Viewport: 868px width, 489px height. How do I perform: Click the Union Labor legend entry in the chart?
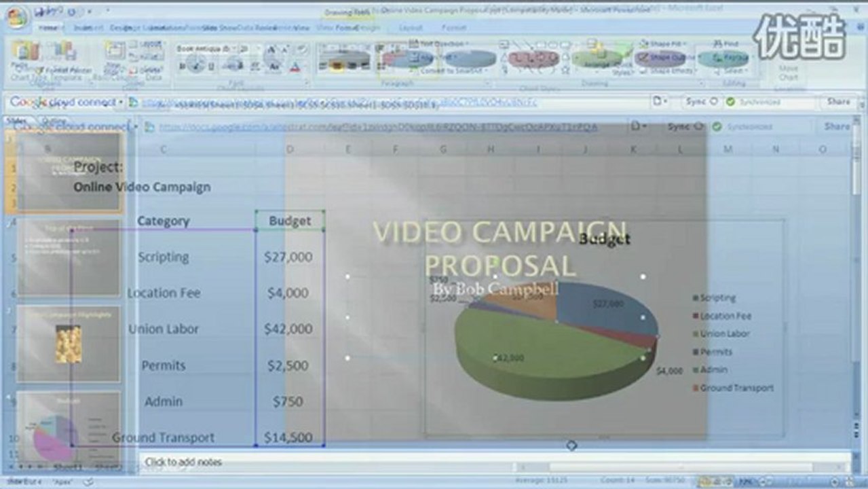click(721, 333)
